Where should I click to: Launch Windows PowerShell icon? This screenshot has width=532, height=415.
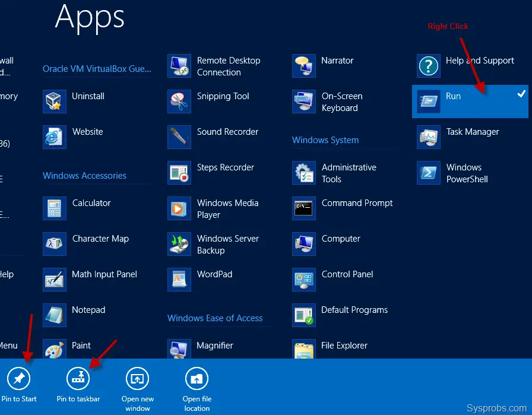[429, 173]
